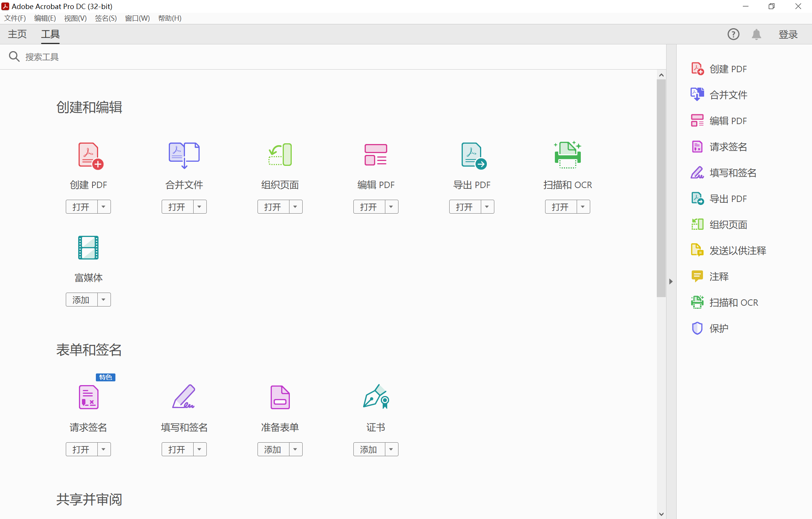Switch to the 工具 tab
This screenshot has height=519, width=812.
coord(50,34)
